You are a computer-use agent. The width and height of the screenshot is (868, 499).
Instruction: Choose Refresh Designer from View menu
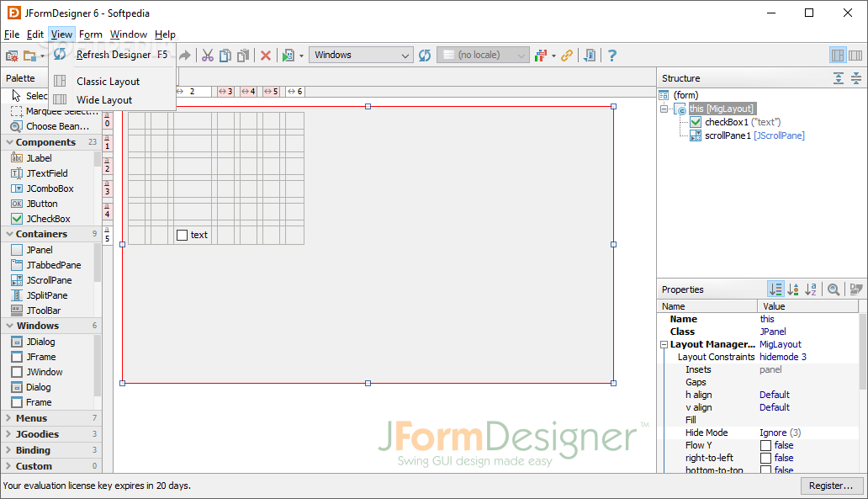click(x=113, y=54)
